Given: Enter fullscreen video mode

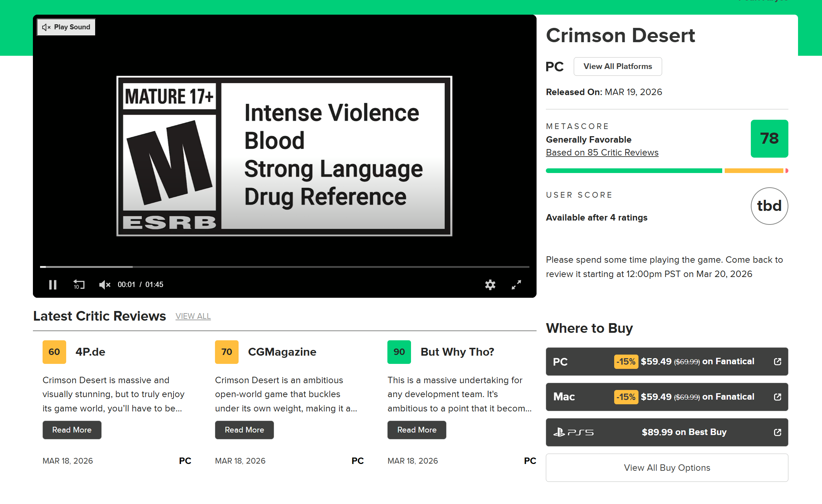Looking at the screenshot, I should (x=516, y=285).
